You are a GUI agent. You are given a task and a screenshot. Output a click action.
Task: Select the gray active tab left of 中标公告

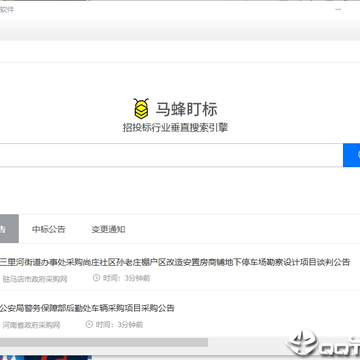pyautogui.click(x=9, y=229)
